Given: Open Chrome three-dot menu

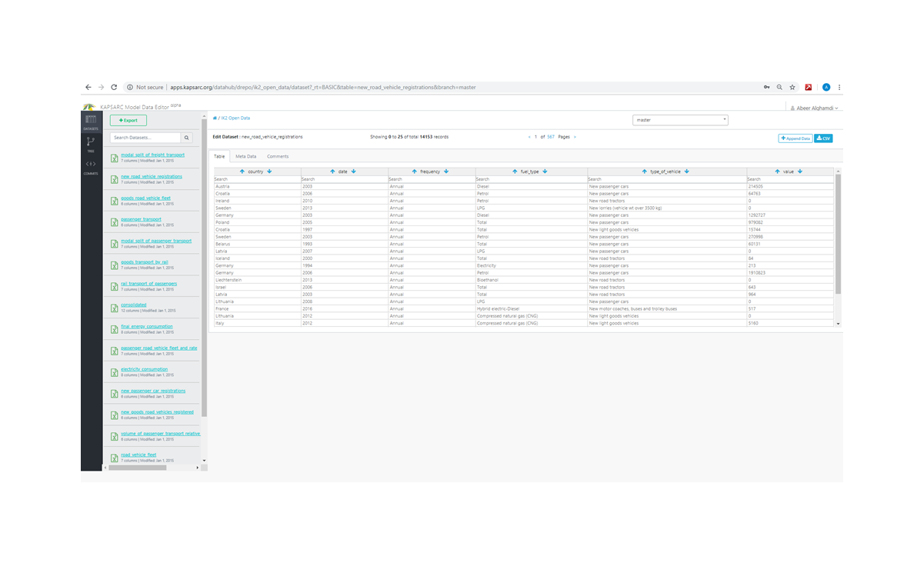Looking at the screenshot, I should 839,88.
